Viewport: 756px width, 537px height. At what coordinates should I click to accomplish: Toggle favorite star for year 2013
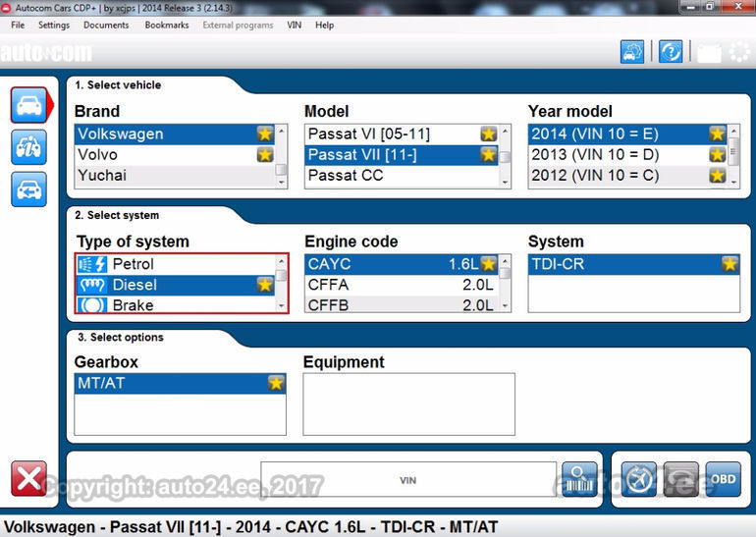717,155
